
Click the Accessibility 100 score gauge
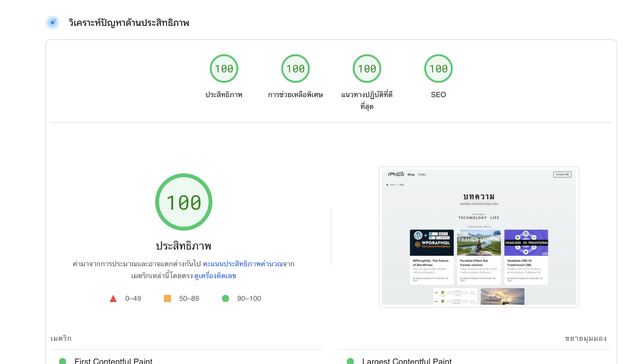pyautogui.click(x=295, y=69)
